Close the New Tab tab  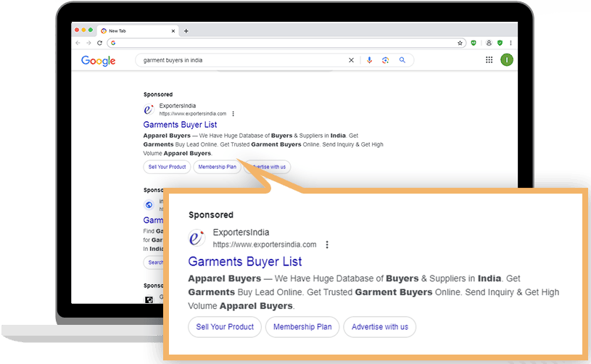173,31
